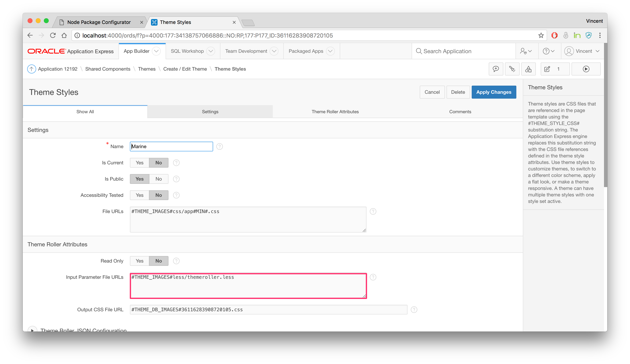Image resolution: width=630 pixels, height=364 pixels.
Task: Click the browser forward arrow
Action: [x=41, y=35]
